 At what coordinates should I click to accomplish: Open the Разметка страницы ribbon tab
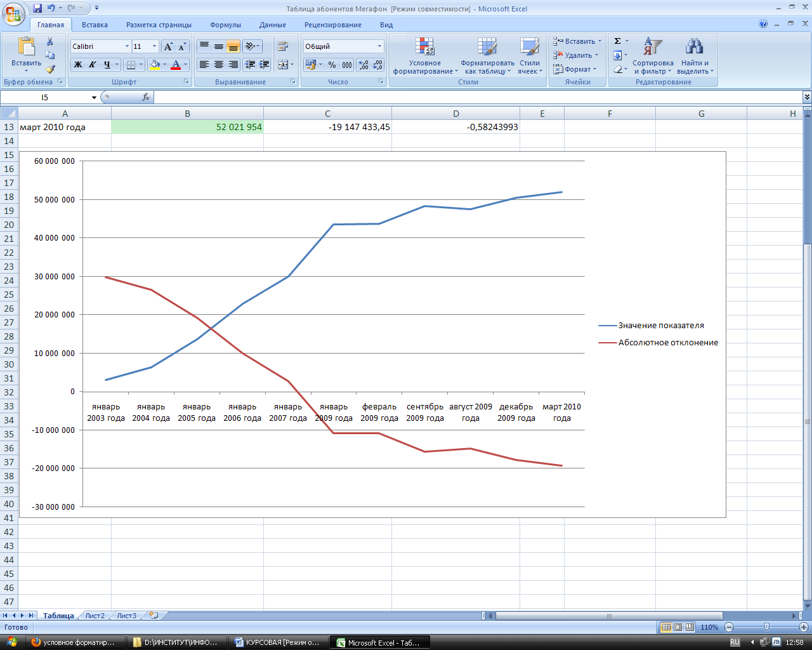click(x=159, y=25)
